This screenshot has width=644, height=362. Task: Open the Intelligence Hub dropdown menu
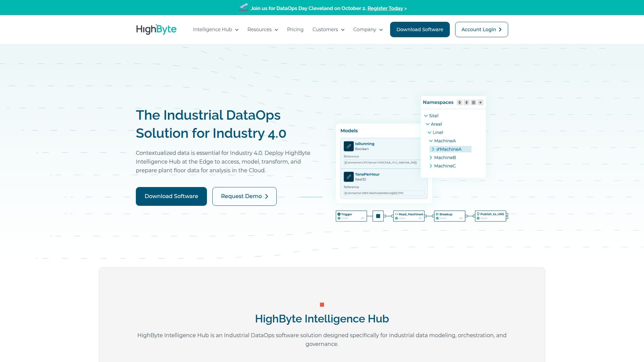click(x=216, y=29)
